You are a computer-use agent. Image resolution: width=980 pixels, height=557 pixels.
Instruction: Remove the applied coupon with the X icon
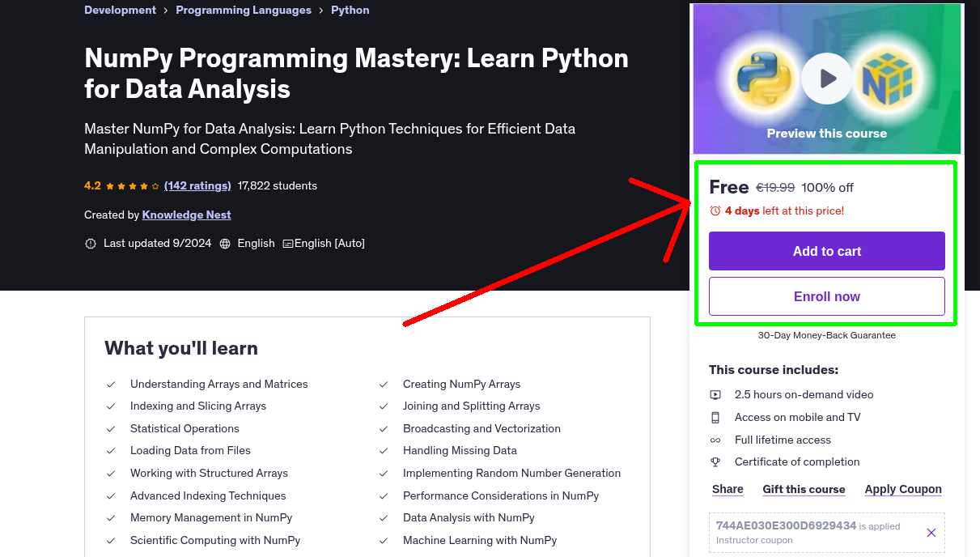point(931,533)
